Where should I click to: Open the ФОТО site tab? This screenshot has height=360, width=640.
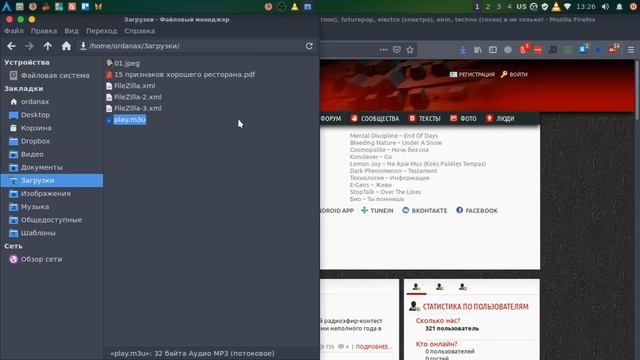click(463, 119)
